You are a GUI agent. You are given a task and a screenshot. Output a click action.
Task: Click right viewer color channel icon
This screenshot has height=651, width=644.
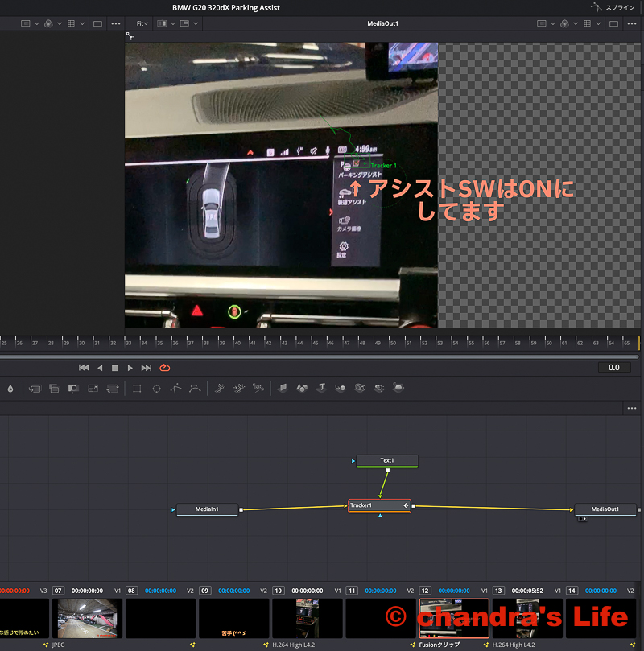click(564, 23)
